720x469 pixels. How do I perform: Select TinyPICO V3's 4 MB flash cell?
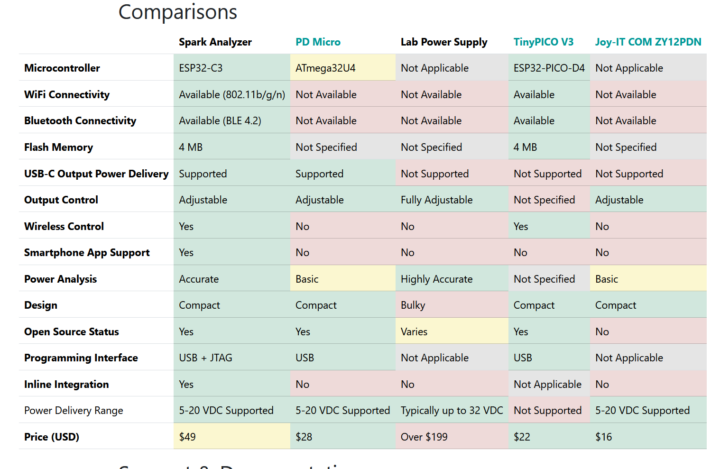(549, 147)
